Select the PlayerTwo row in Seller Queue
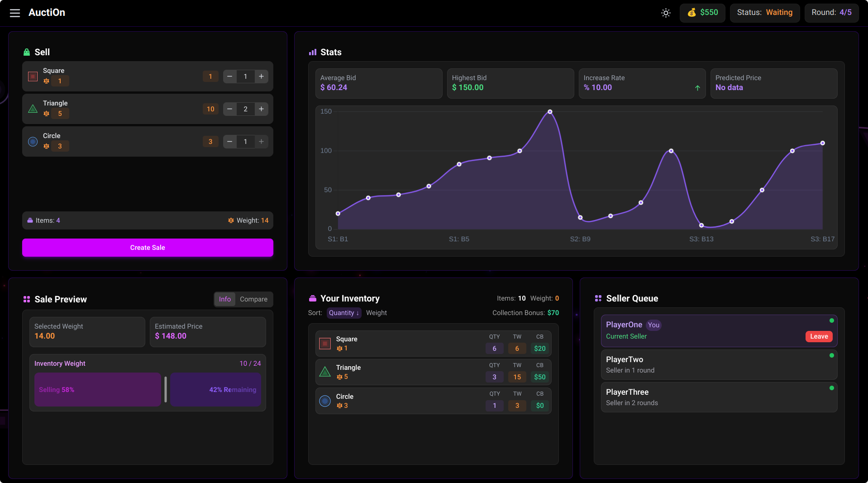 [719, 364]
